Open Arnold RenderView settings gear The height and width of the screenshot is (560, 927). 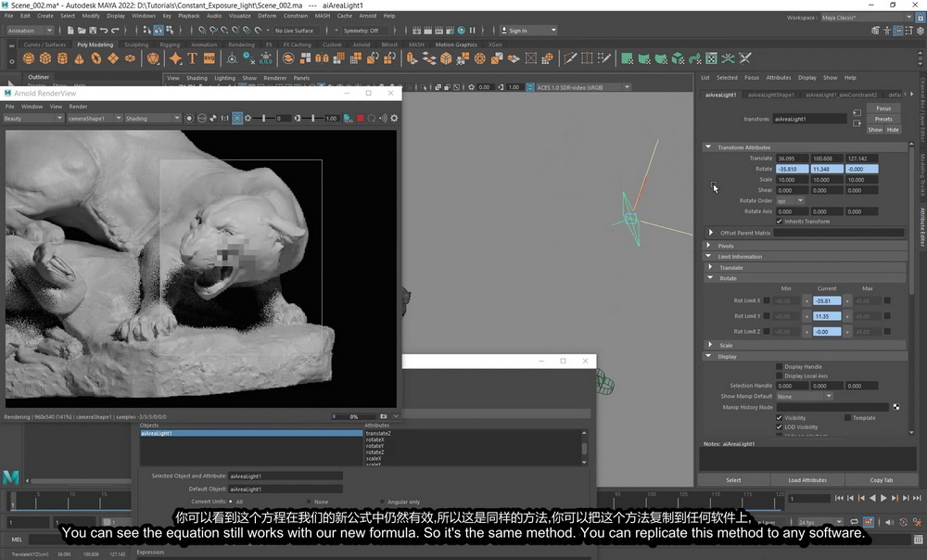[x=394, y=119]
